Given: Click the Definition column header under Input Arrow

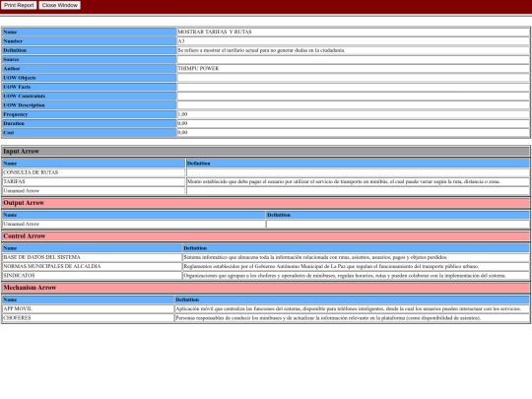Looking at the screenshot, I should pos(358,164).
